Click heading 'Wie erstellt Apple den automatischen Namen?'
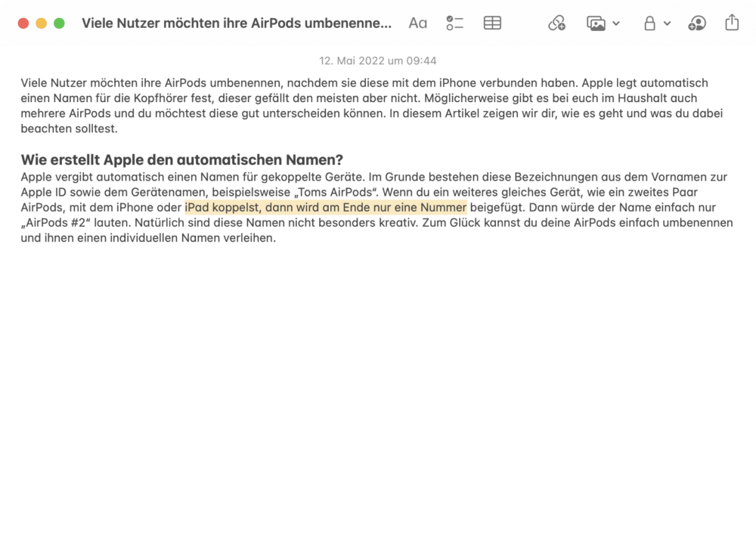This screenshot has width=756, height=541. tap(181, 159)
